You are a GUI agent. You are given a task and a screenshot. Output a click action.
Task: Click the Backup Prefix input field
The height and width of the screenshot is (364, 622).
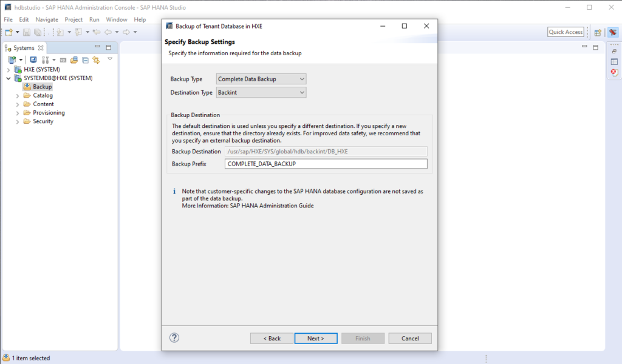tap(326, 164)
